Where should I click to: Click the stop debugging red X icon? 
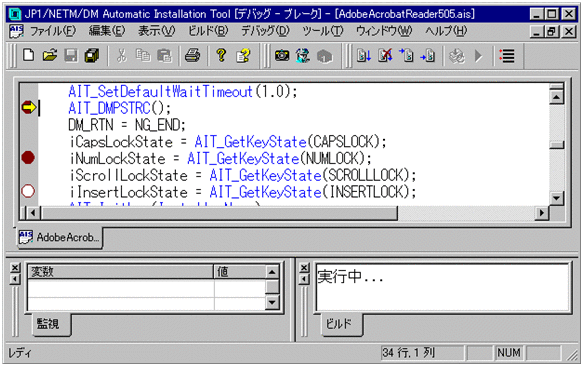coord(385,56)
